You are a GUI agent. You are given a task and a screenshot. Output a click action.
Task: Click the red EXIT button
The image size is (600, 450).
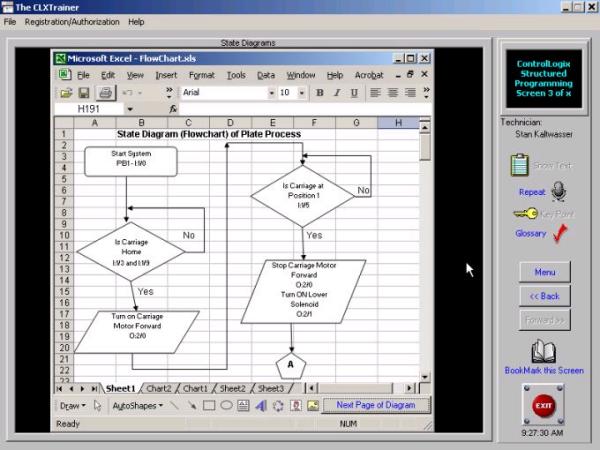[543, 405]
